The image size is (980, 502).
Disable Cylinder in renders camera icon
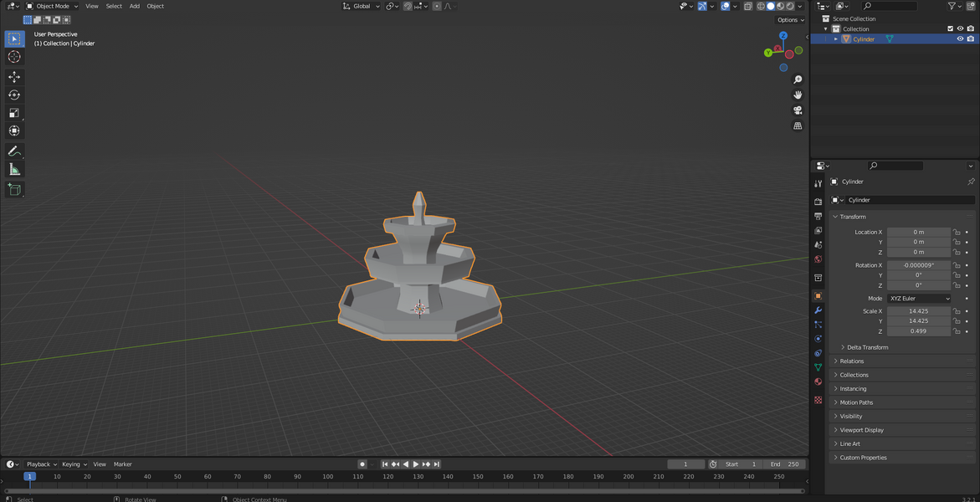tap(971, 38)
